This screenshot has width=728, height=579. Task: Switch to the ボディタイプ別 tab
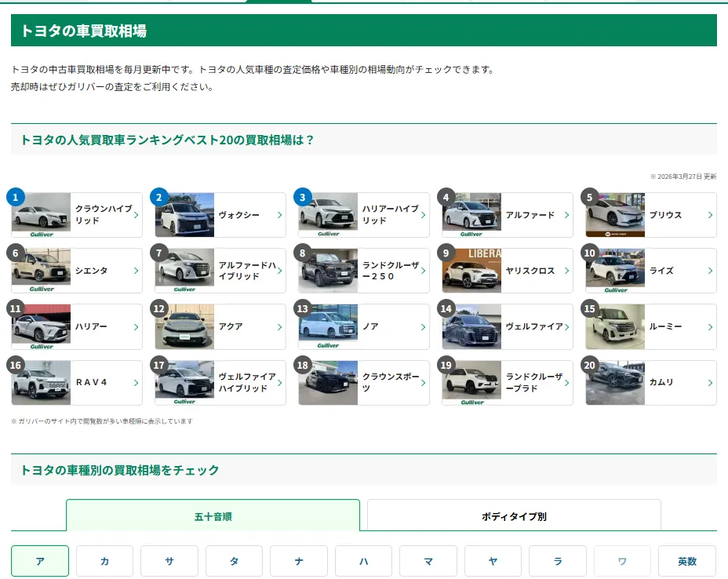514,515
